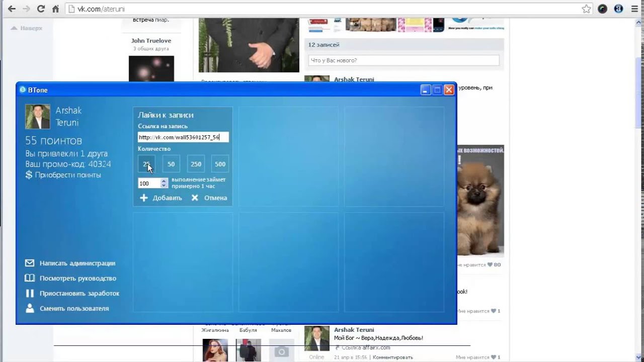Viewport: 644px width, 362px height.
Task: Focus the vk.com/ateruni address bar
Action: point(323,9)
